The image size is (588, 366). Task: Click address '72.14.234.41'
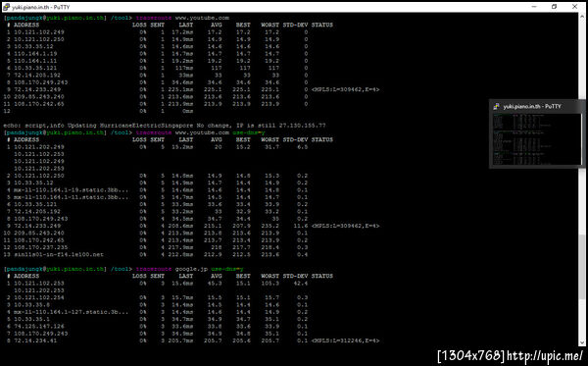click(35, 340)
